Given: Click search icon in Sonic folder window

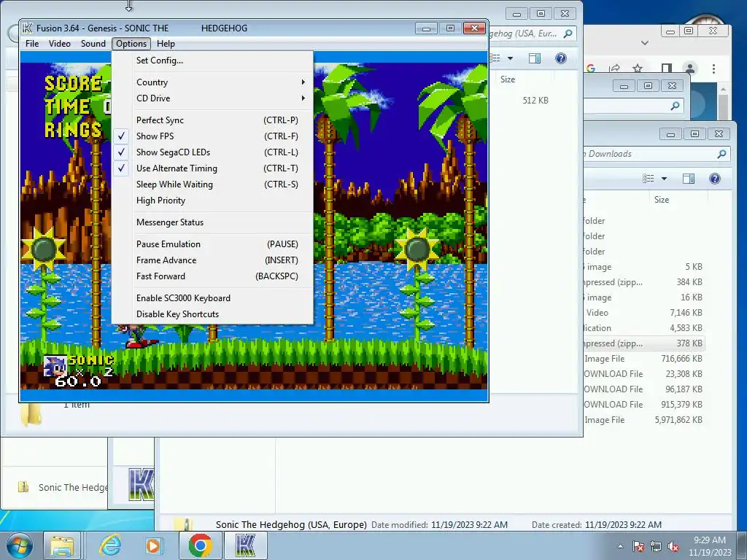Looking at the screenshot, I should [568, 34].
